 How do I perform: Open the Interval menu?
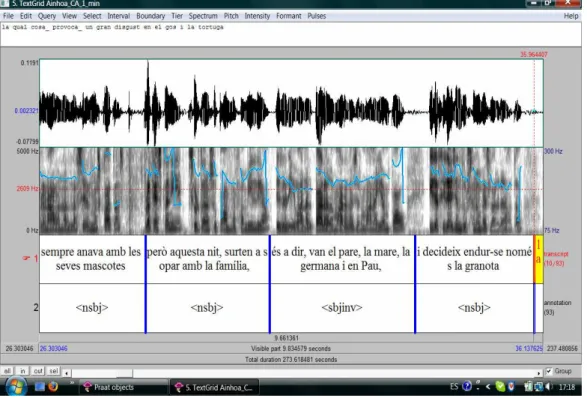(x=119, y=16)
